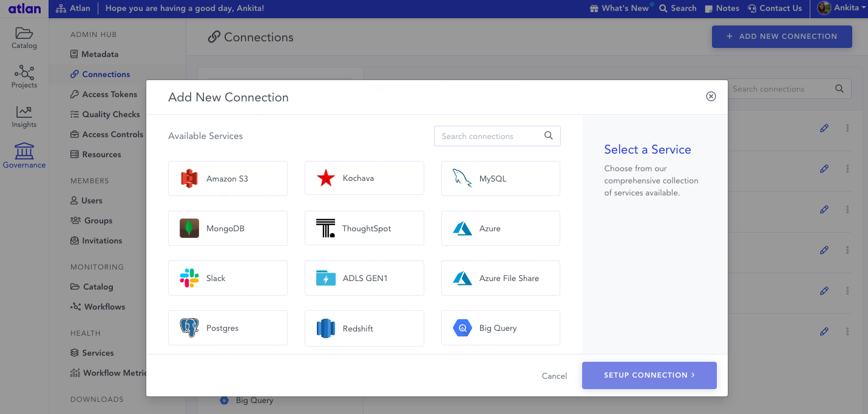Image resolution: width=868 pixels, height=414 pixels.
Task: Pick Big Query in the dialog
Action: point(501,328)
